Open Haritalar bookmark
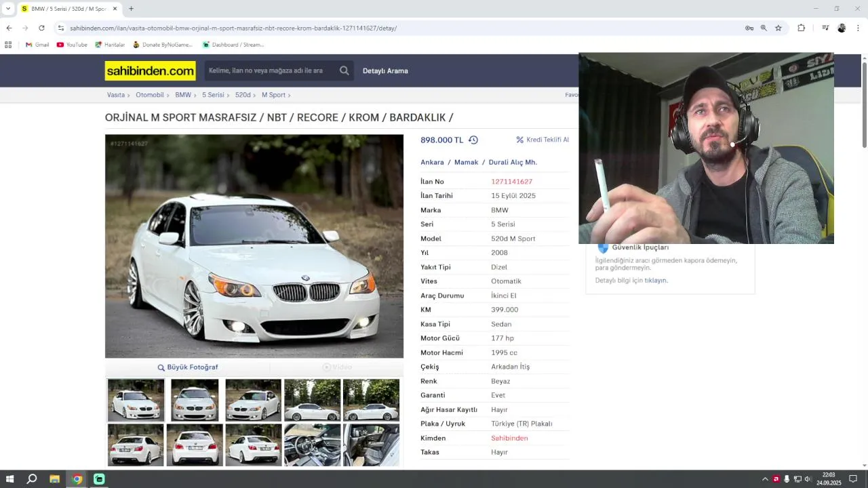Screen dimensions: 868x488 pos(110,45)
